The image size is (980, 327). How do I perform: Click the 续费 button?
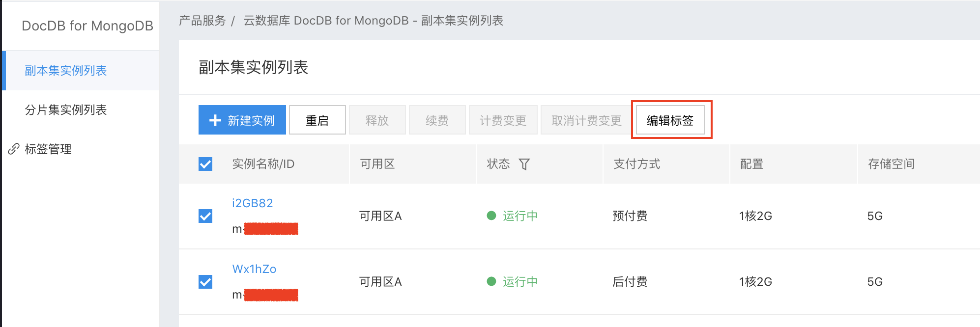(x=437, y=120)
